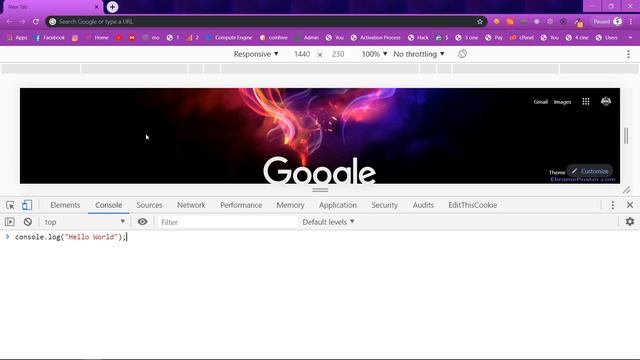Click the Paused profile button
640x360 pixels.
tap(607, 22)
